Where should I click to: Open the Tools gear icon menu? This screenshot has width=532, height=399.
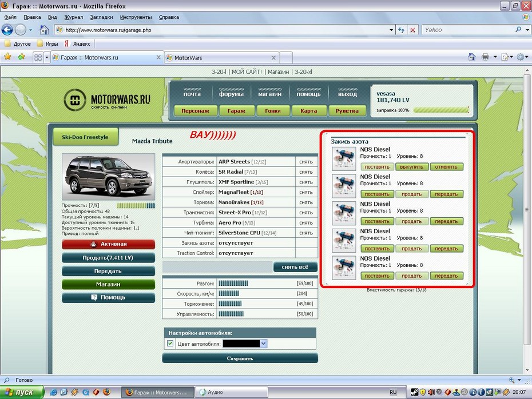520,57
